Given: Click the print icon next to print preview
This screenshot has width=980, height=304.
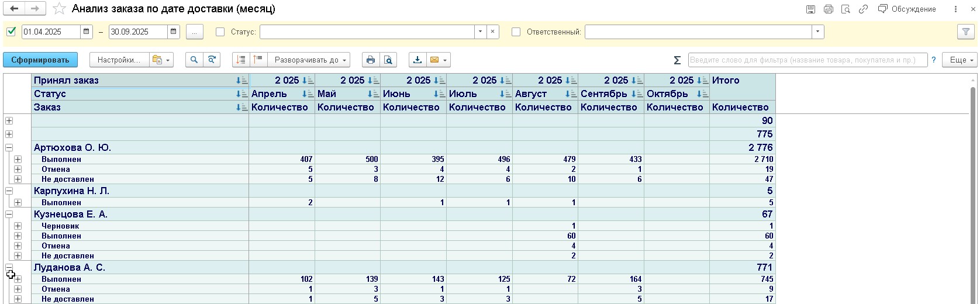Looking at the screenshot, I should pos(370,60).
